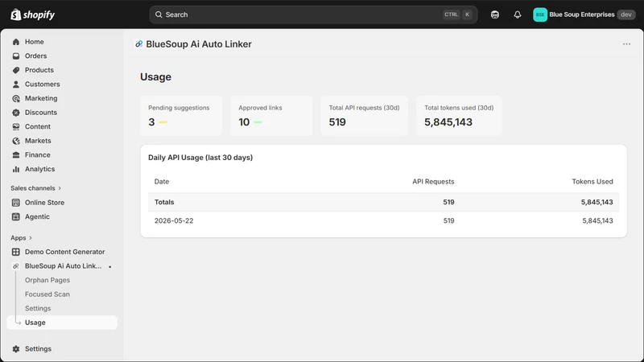This screenshot has width=644, height=362.
Task: Go to Orphan Pages in app submenu
Action: [47, 280]
